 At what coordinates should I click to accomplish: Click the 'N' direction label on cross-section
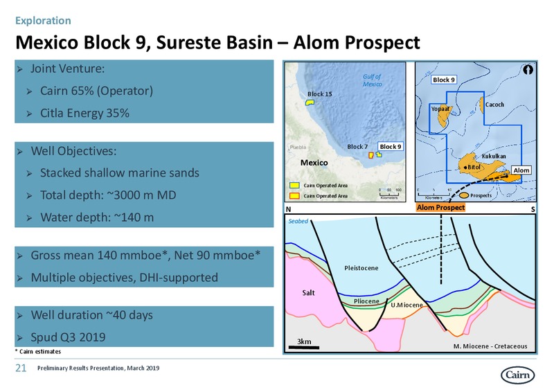click(288, 209)
